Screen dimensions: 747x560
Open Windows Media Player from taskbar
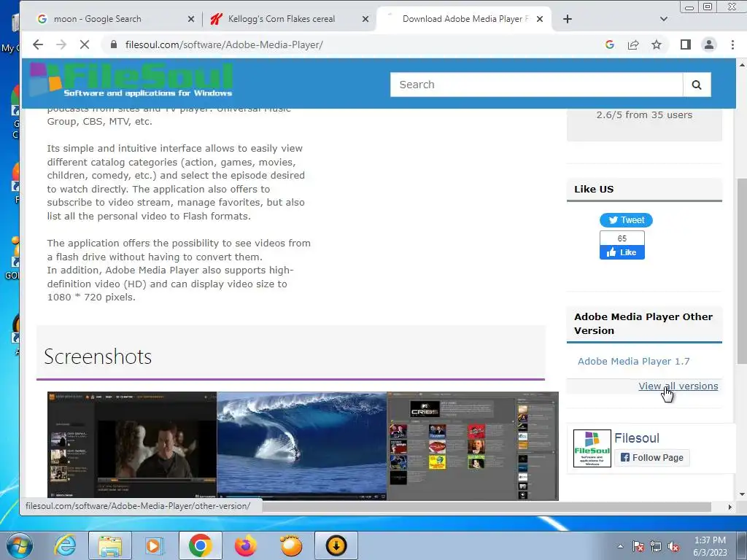click(x=153, y=545)
